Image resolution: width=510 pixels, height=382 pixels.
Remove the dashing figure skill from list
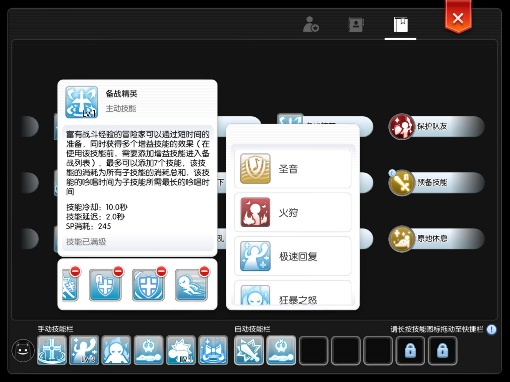(204, 271)
